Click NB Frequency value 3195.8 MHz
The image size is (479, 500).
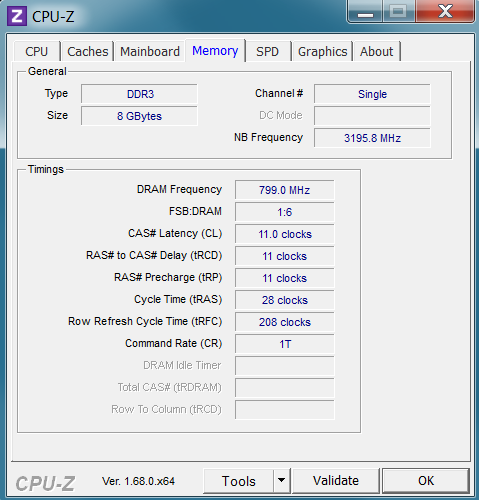coord(372,138)
